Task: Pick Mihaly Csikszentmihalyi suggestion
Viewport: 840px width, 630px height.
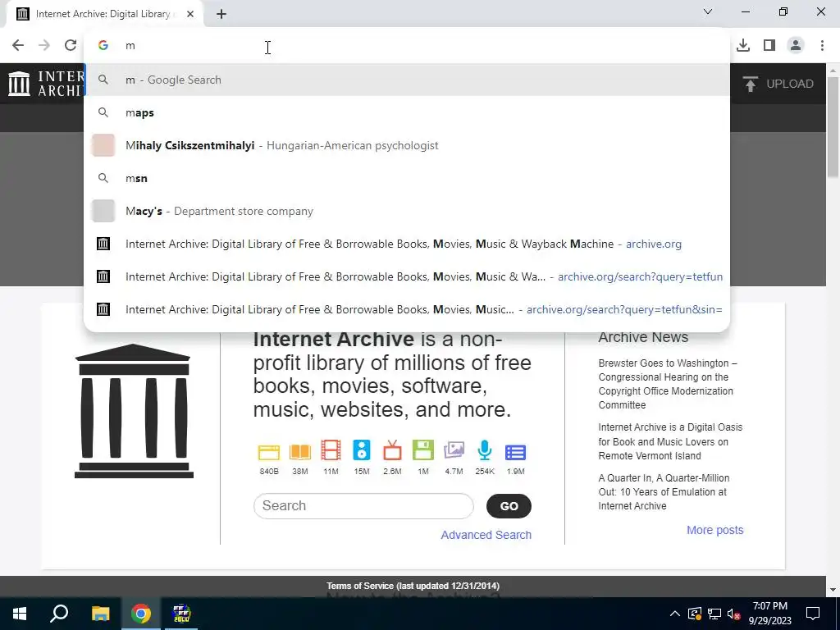Action: [407, 146]
